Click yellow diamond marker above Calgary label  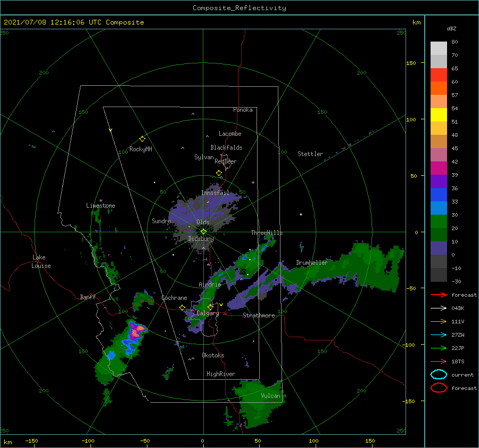(210, 307)
